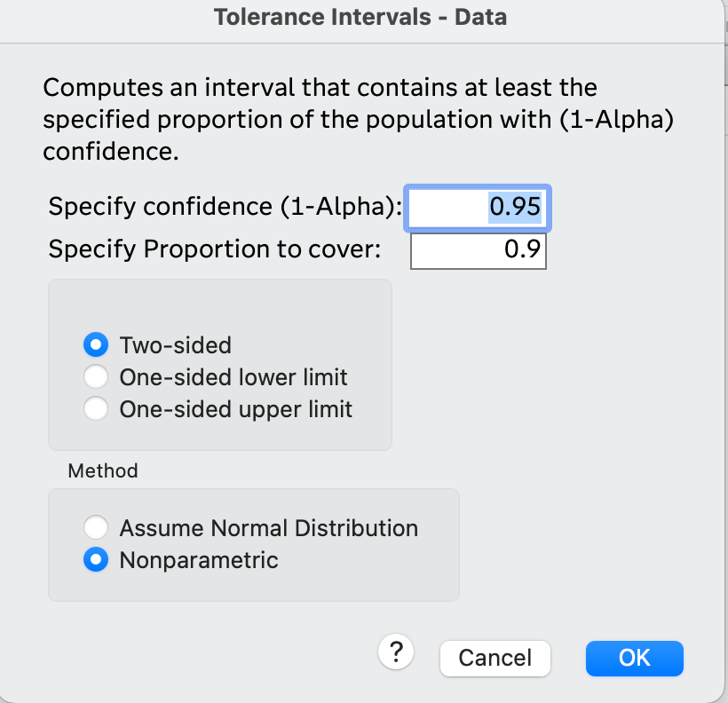Click the "Assume Normal Distribution" label text
Viewport: 728px width, 703px height.
tap(269, 528)
